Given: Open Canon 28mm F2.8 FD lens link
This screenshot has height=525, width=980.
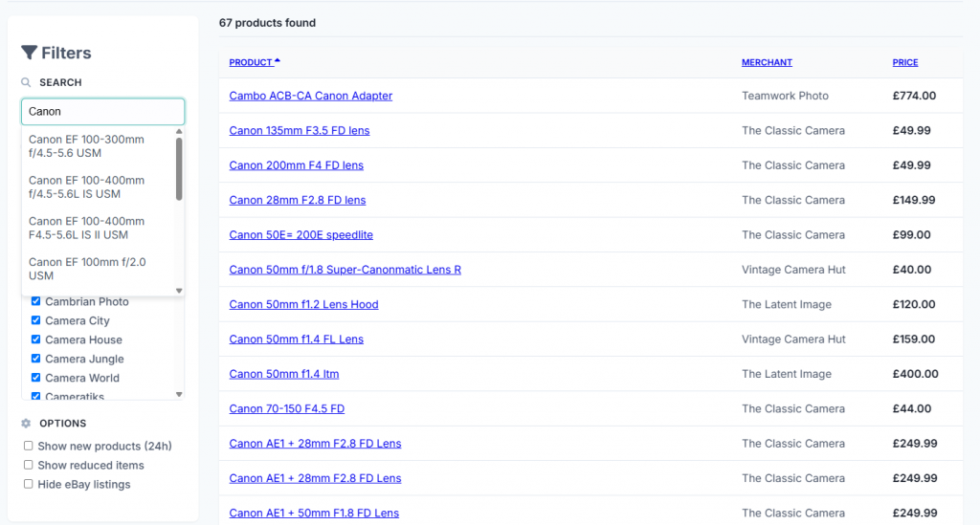Looking at the screenshot, I should pyautogui.click(x=298, y=201).
